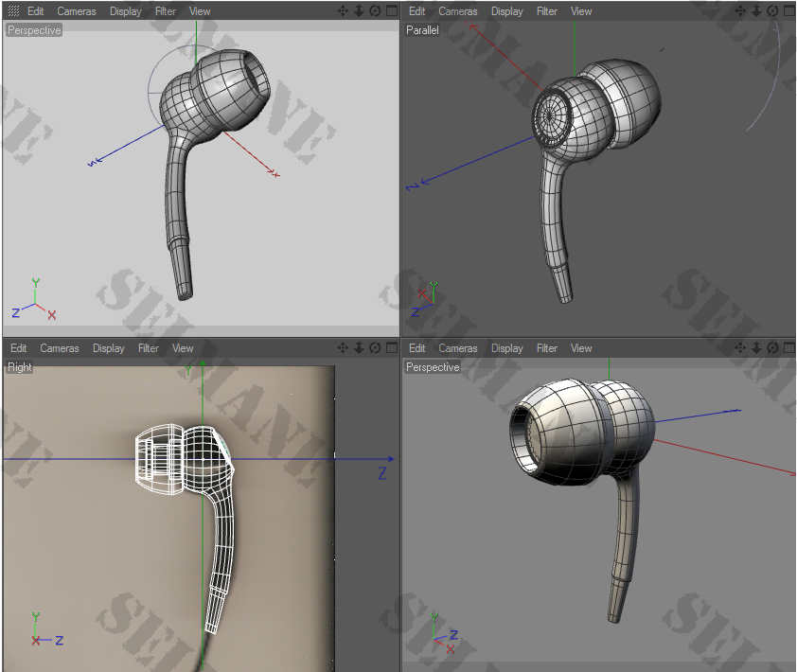
Task: Click the 'Parallel' viewport label
Action: pos(422,30)
